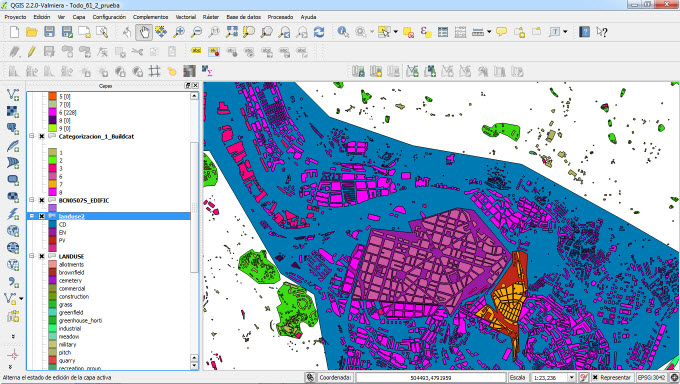The width and height of the screenshot is (680, 384).
Task: Click the orange swatch for class 5 [0]
Action: (x=52, y=96)
